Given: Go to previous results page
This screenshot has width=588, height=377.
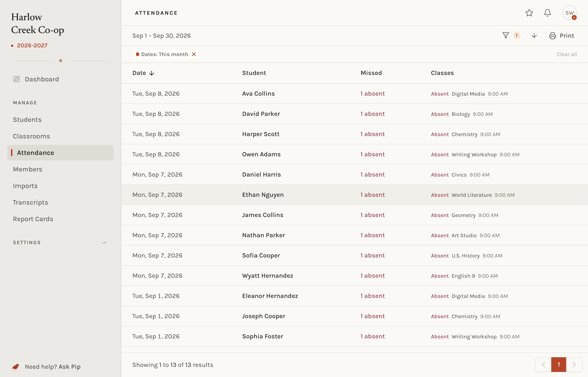Looking at the screenshot, I should point(543,365).
